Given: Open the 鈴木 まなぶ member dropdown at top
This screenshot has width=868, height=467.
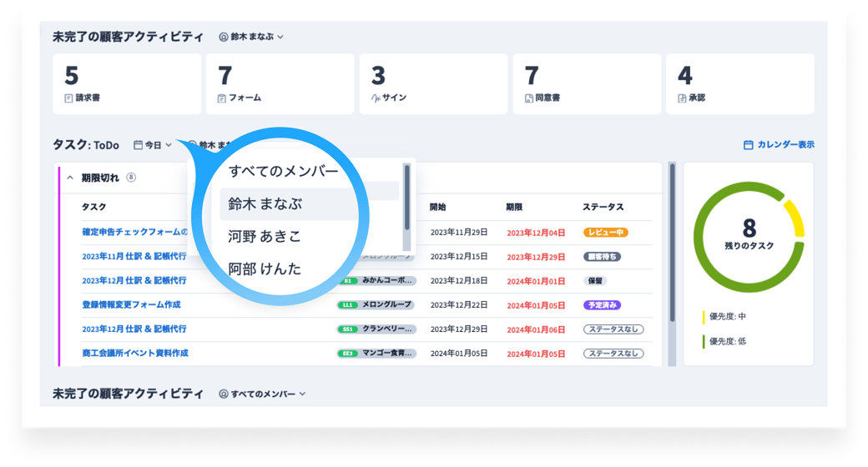Looking at the screenshot, I should 251,37.
